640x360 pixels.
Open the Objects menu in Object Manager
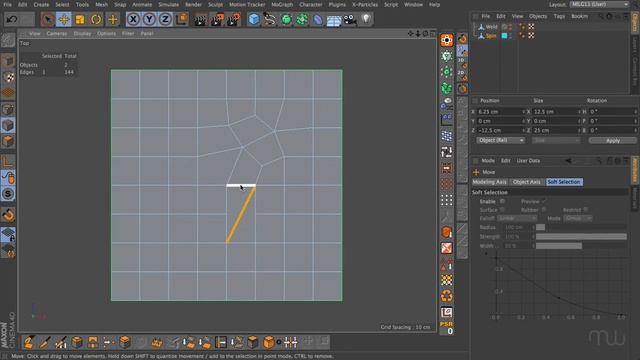[538, 16]
